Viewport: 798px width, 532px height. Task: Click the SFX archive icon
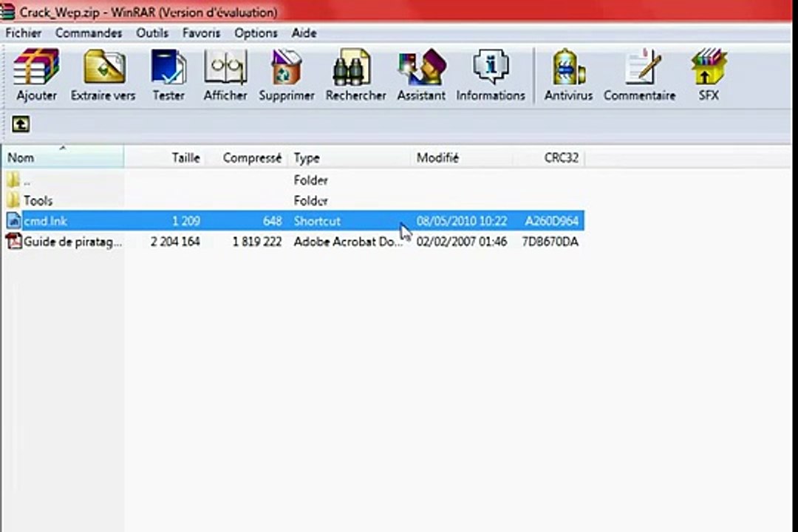[x=709, y=66]
